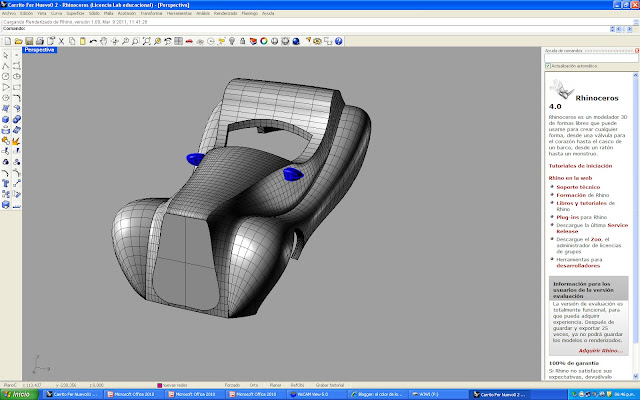Open the Archivo menu
640x400 pixels.
(x=9, y=13)
